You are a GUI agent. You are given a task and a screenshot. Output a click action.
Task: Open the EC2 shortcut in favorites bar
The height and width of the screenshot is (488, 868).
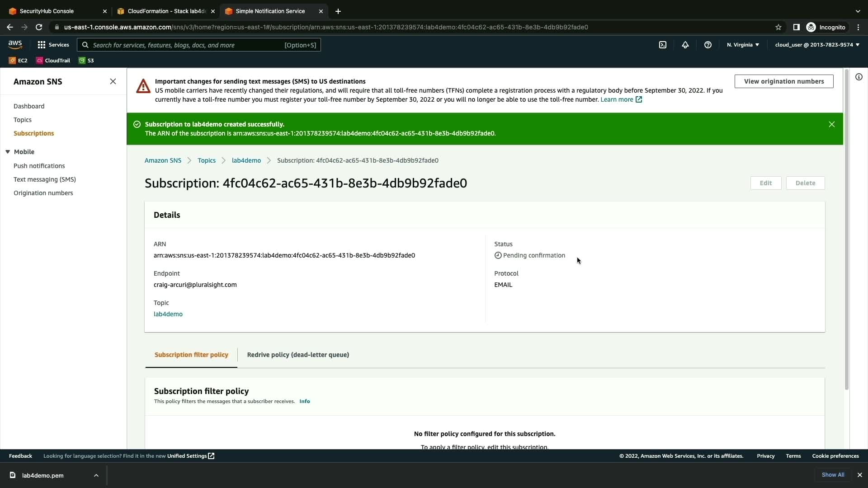(x=18, y=61)
